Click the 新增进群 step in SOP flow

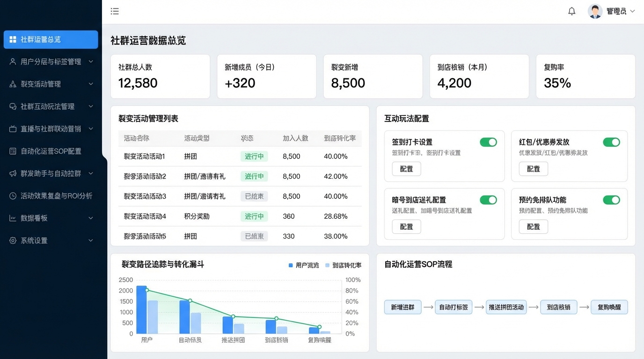point(402,307)
